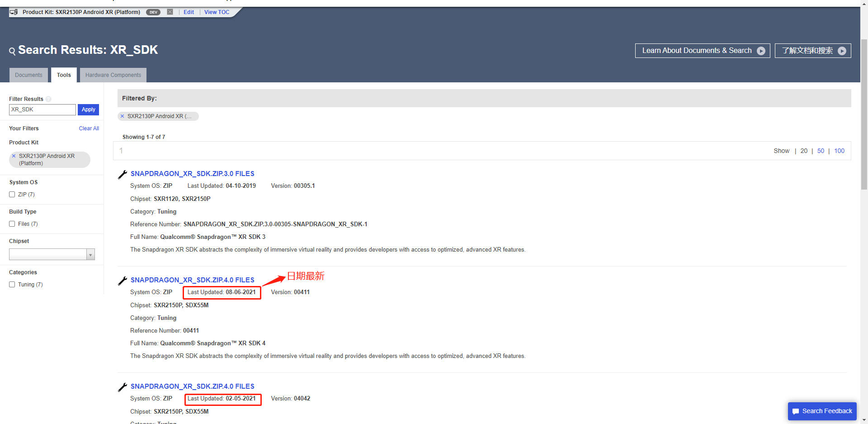Click 'Last Updated: 04-10-2019' text
The width and height of the screenshot is (868, 424).
pyautogui.click(x=222, y=186)
